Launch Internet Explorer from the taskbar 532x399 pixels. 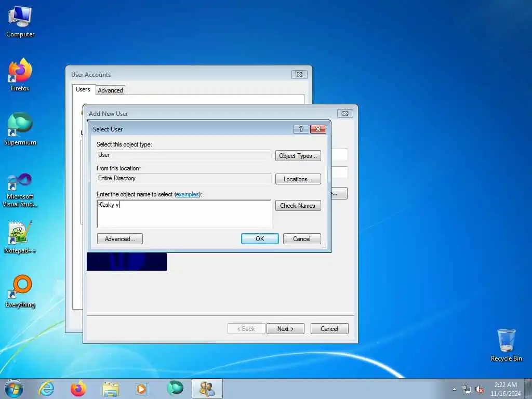[46, 389]
